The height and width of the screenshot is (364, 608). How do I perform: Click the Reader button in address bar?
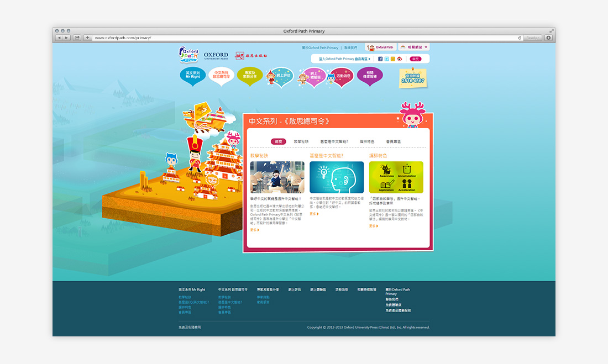(532, 38)
